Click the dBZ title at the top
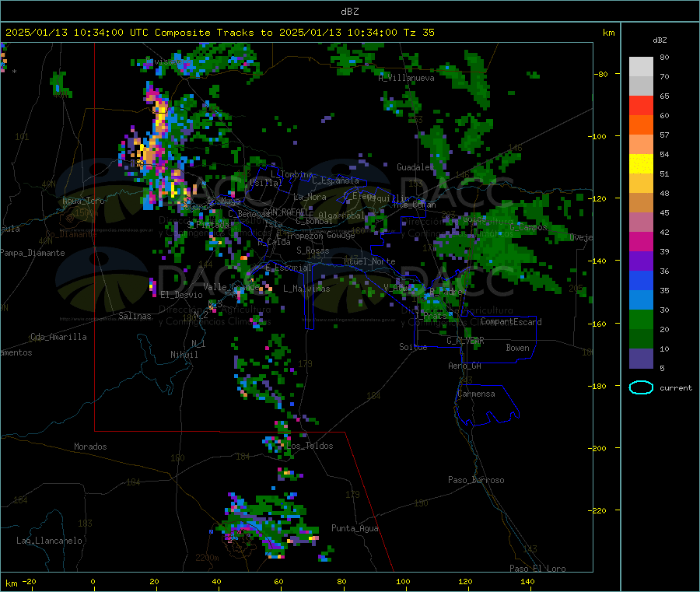This screenshot has width=700, height=592. (x=349, y=12)
